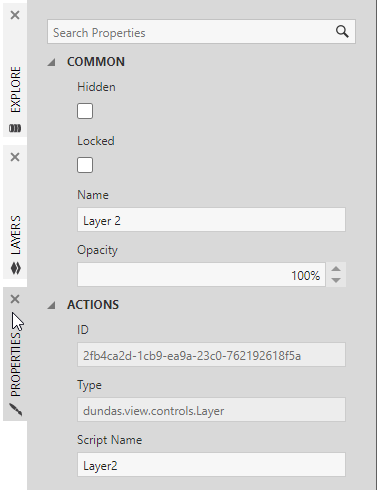Enable the Locked checkbox
Image resolution: width=377 pixels, height=490 pixels.
coord(85,165)
